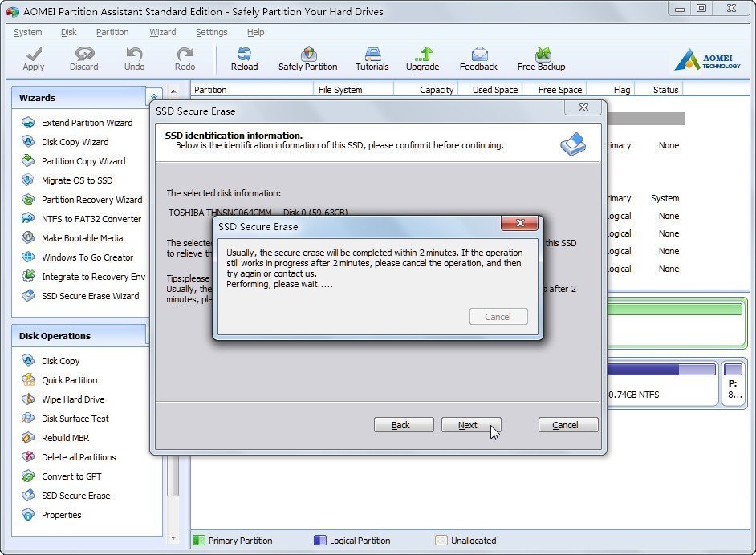
Task: Click Next in the SSD Secure Erase wizard
Action: click(x=472, y=425)
